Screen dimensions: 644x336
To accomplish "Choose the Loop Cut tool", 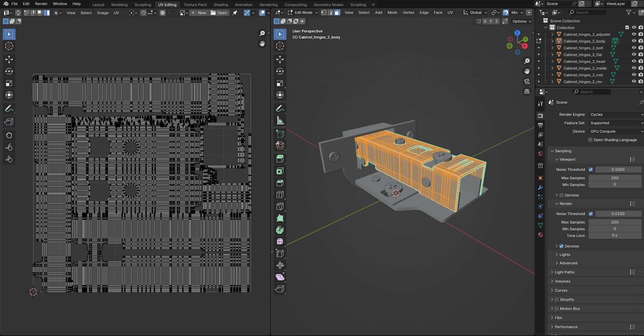I will coord(280,195).
